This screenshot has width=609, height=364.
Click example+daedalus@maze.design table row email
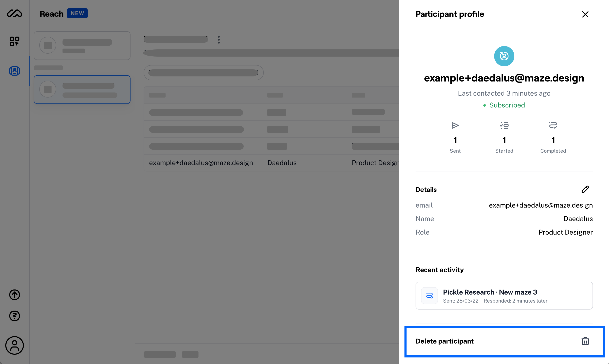201,163
